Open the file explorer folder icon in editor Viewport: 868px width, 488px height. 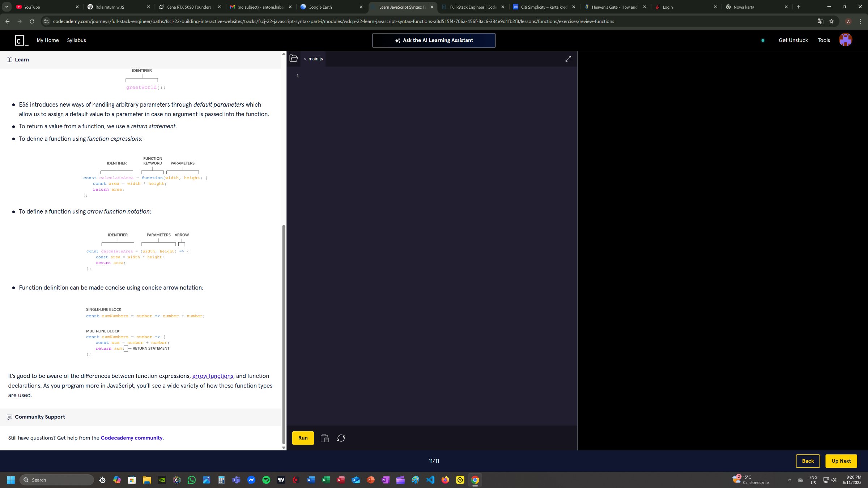[x=293, y=59]
